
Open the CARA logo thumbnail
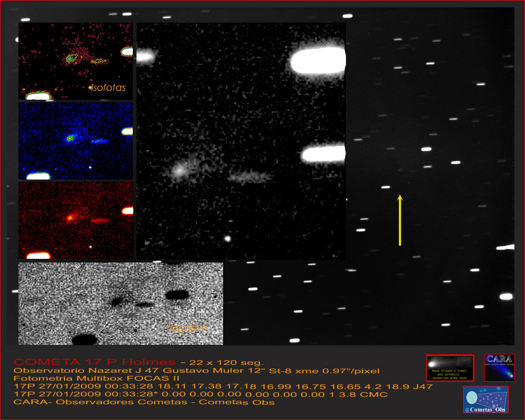pyautogui.click(x=499, y=367)
